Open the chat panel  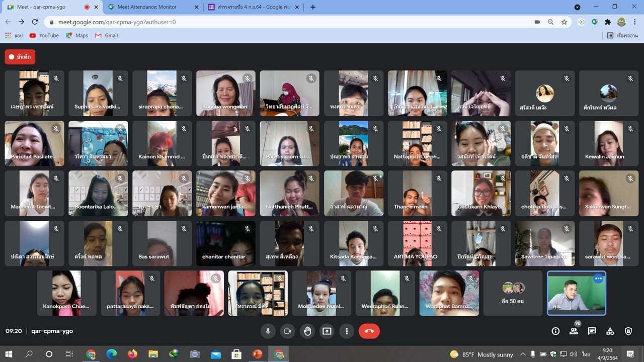[x=592, y=331]
